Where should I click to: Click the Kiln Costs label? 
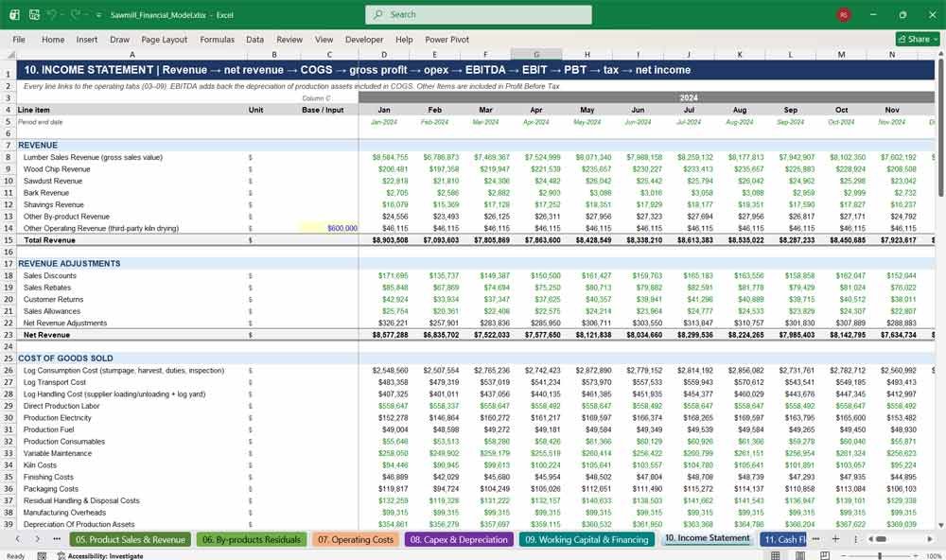40,465
